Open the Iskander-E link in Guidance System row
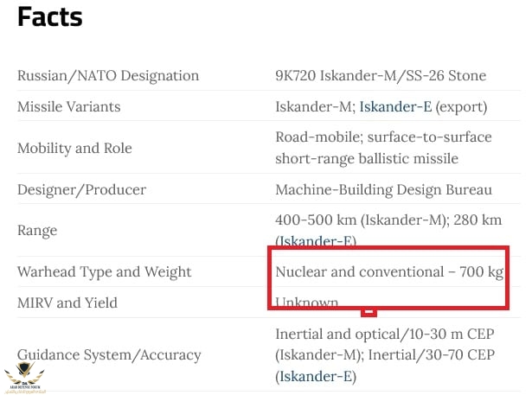Screen dimensions: 532x395 (x=316, y=376)
